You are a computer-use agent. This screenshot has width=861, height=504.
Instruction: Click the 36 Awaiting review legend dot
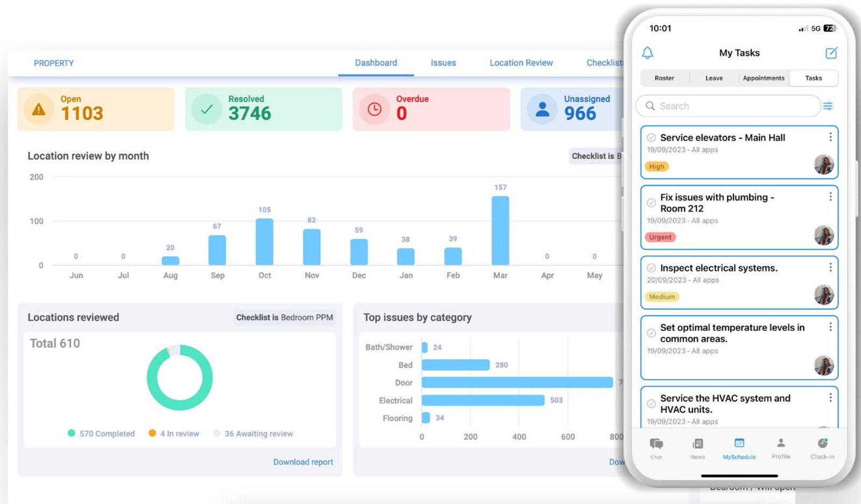[217, 433]
